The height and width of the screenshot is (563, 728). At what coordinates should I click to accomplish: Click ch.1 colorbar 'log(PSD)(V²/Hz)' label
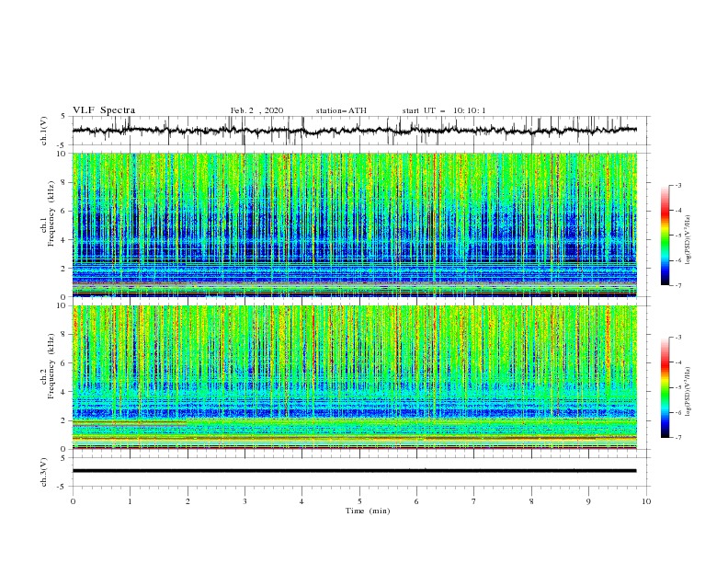coord(688,240)
